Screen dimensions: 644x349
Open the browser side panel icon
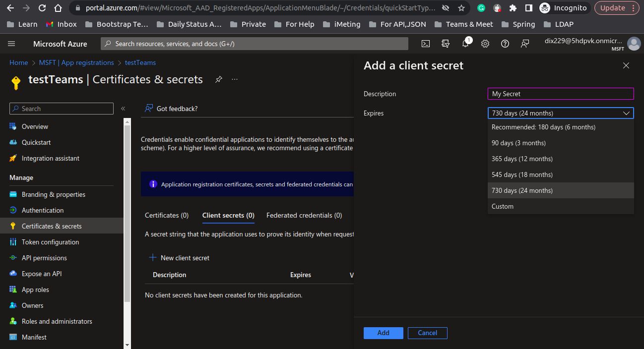click(x=529, y=8)
